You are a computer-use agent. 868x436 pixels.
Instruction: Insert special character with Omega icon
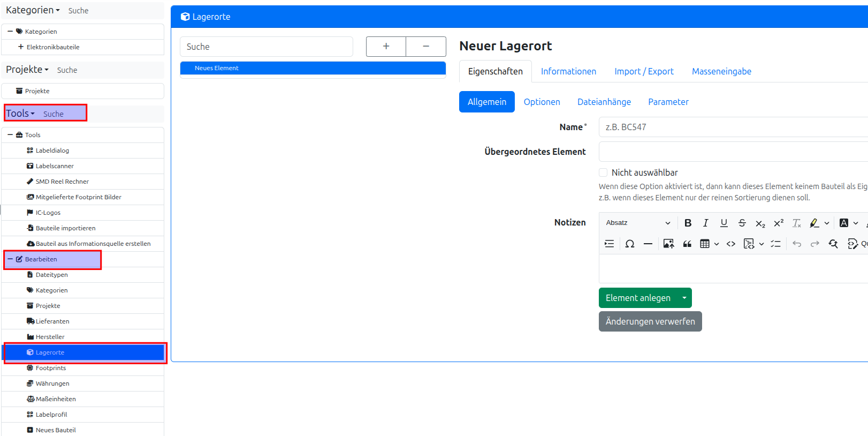pyautogui.click(x=630, y=244)
